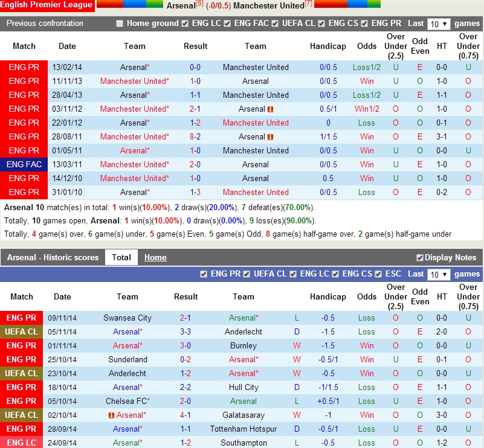Toggle the Display Notes checkbox
Screen dimensions: 484x448
click(419, 258)
